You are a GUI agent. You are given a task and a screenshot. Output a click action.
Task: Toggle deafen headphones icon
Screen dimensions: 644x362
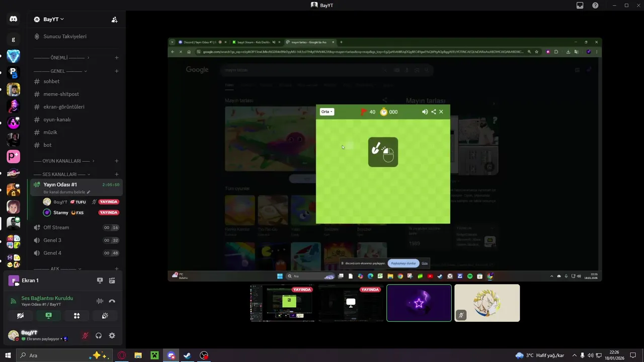(x=99, y=335)
